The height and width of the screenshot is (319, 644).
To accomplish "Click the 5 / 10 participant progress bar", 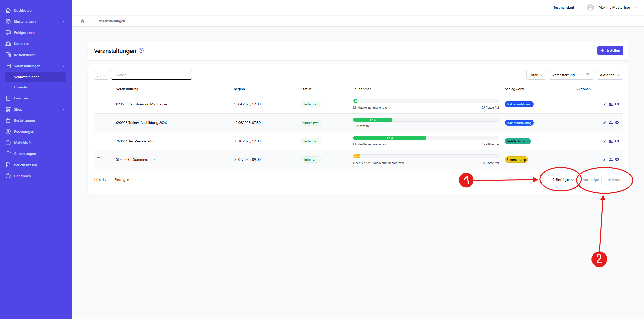I will point(390,138).
